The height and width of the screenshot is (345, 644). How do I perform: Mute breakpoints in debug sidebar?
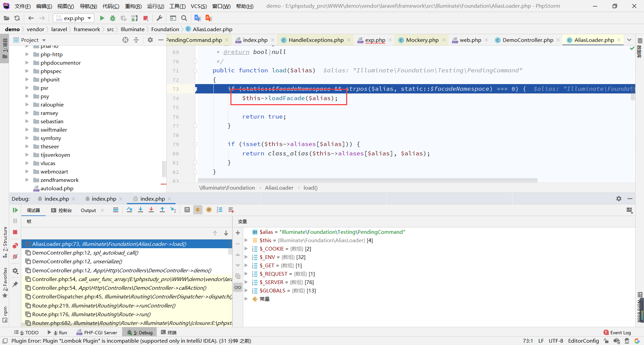tap(15, 257)
